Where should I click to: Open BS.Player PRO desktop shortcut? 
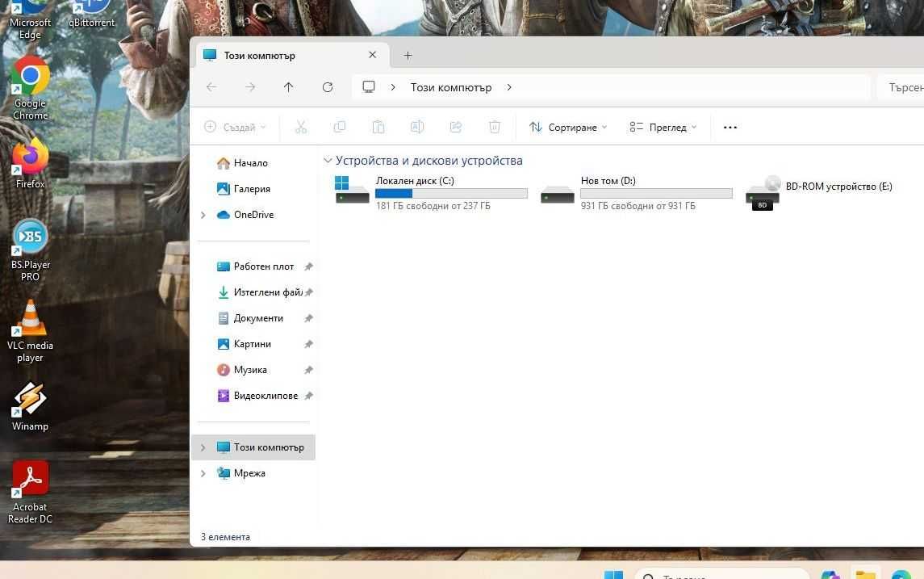tap(30, 250)
